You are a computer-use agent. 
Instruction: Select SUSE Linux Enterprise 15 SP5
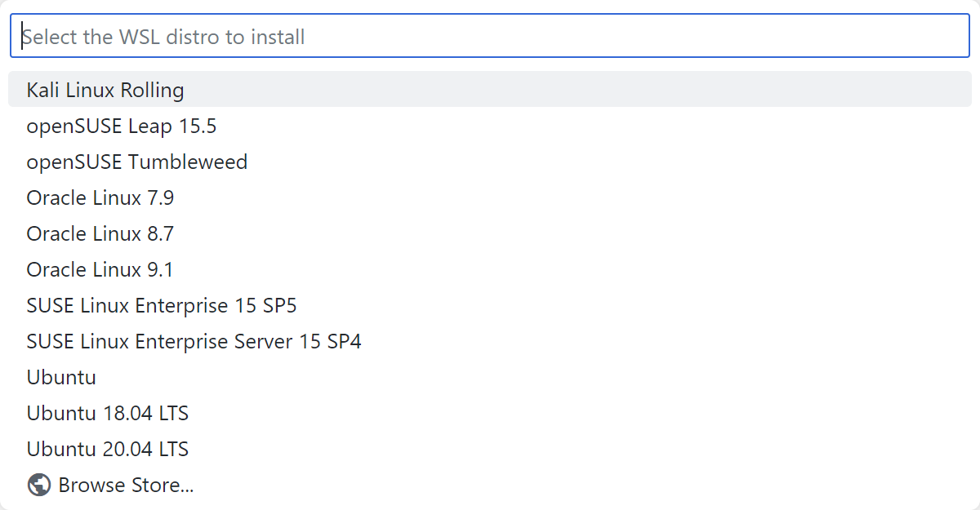click(x=162, y=305)
